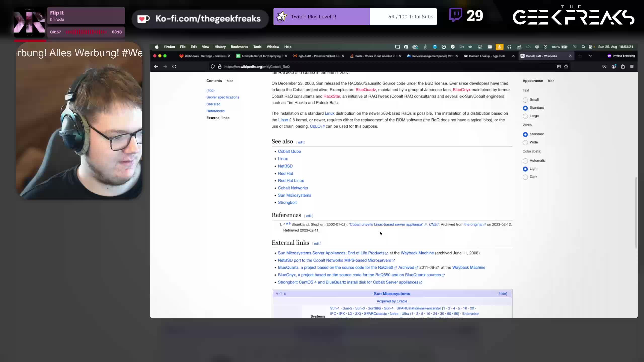Bookmark this page with the star icon

pyautogui.click(x=566, y=67)
